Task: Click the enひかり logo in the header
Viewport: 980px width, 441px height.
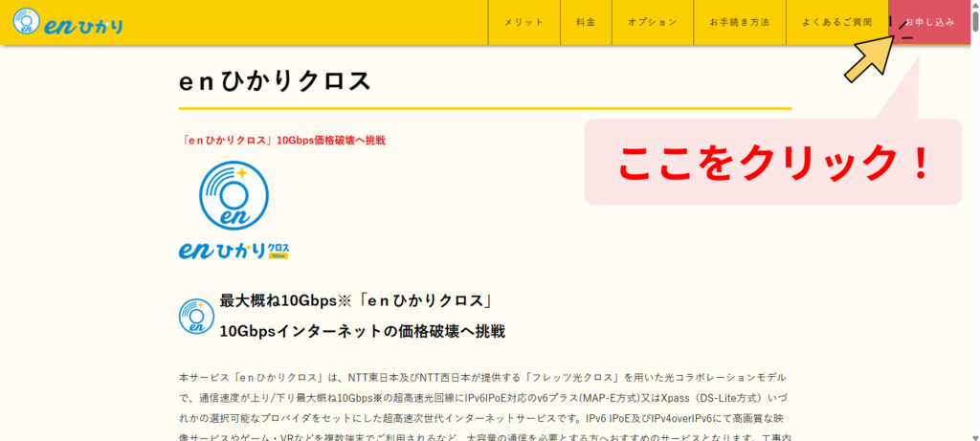Action: tap(67, 22)
